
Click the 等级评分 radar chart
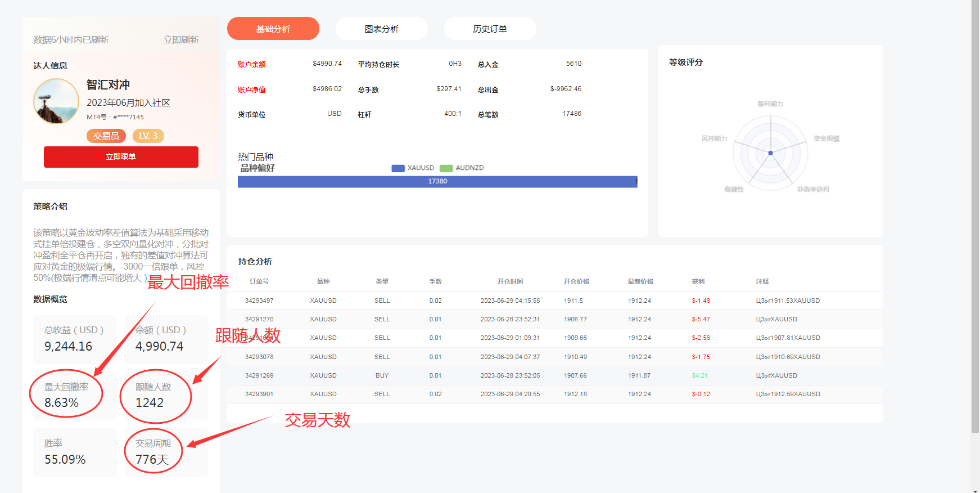pos(770,153)
